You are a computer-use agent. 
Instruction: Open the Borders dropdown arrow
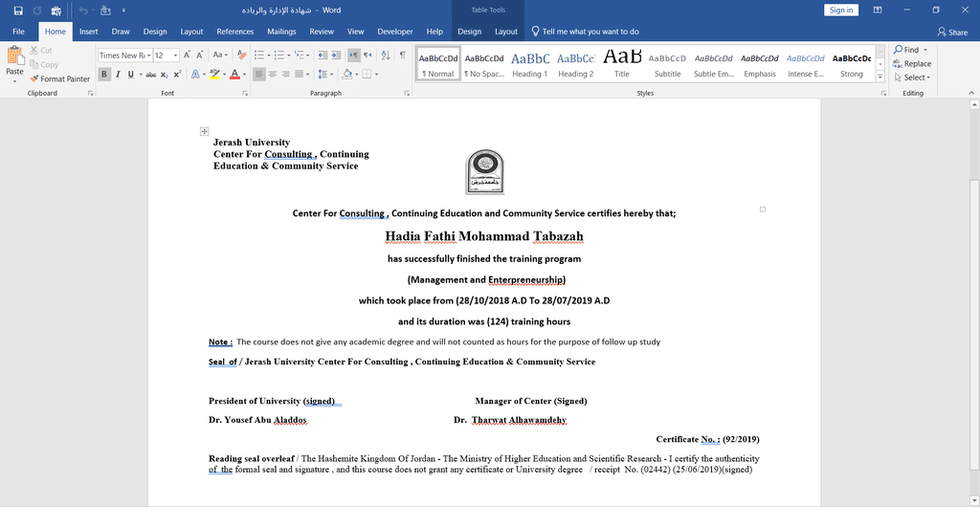point(375,75)
